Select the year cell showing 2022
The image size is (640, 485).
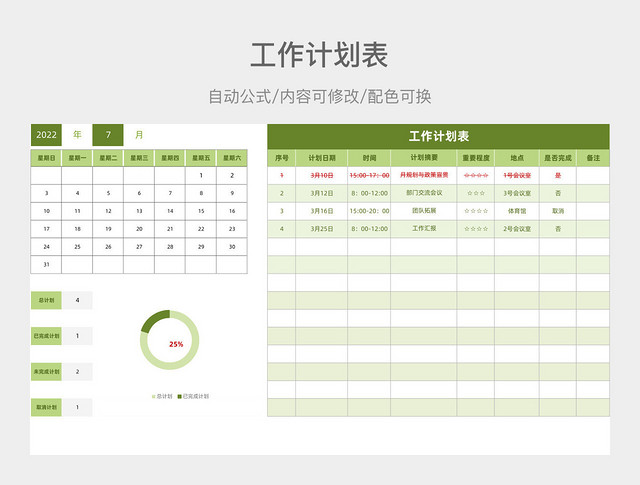[46, 135]
